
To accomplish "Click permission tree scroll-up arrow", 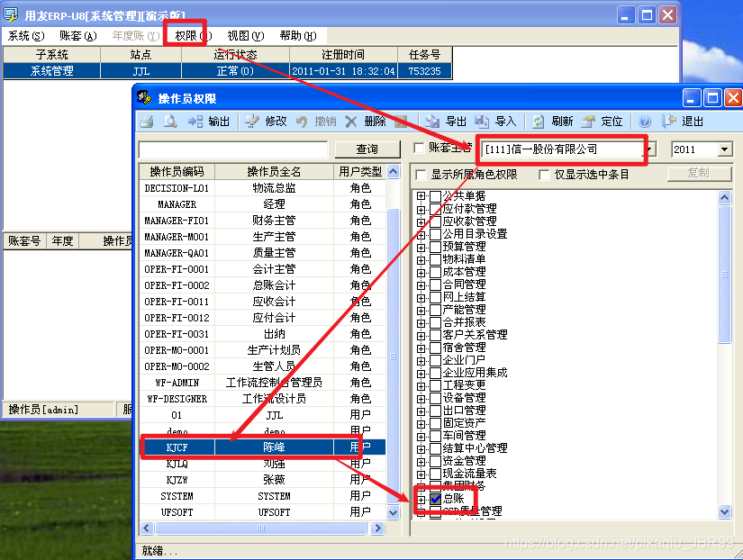I will (x=724, y=197).
